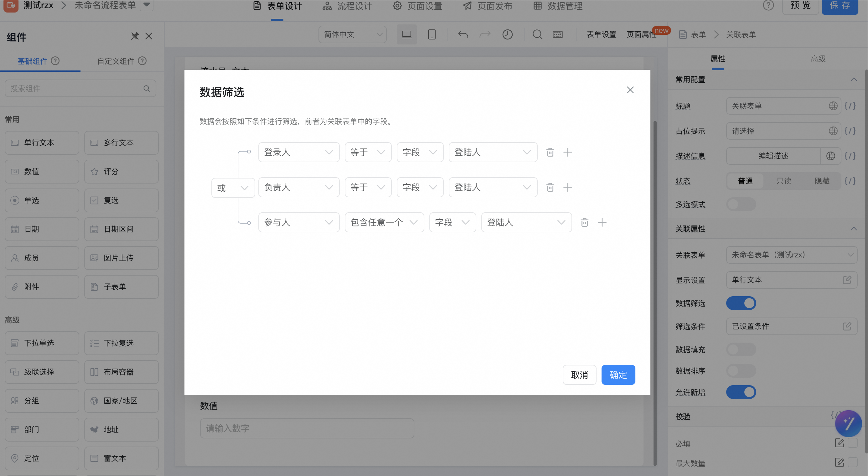Switch to mobile preview mode icon
The image size is (868, 476).
pyautogui.click(x=431, y=34)
